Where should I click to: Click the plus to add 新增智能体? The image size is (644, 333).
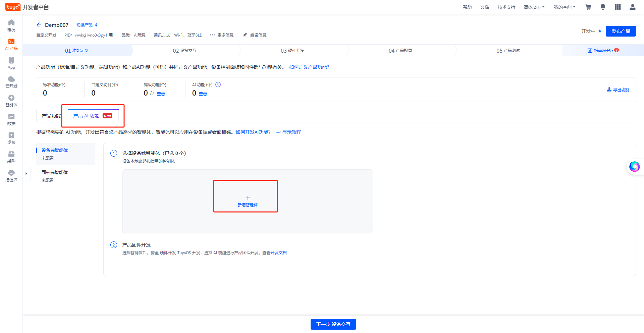[248, 198]
